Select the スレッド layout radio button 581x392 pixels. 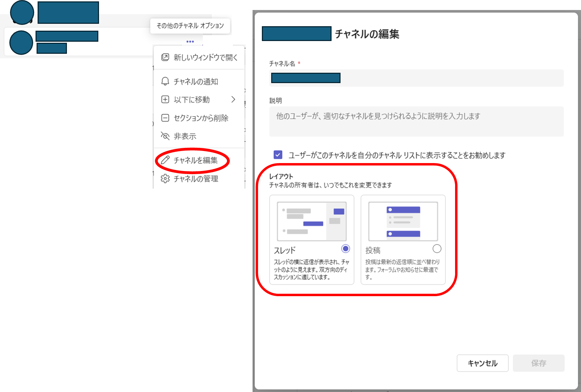coord(345,249)
